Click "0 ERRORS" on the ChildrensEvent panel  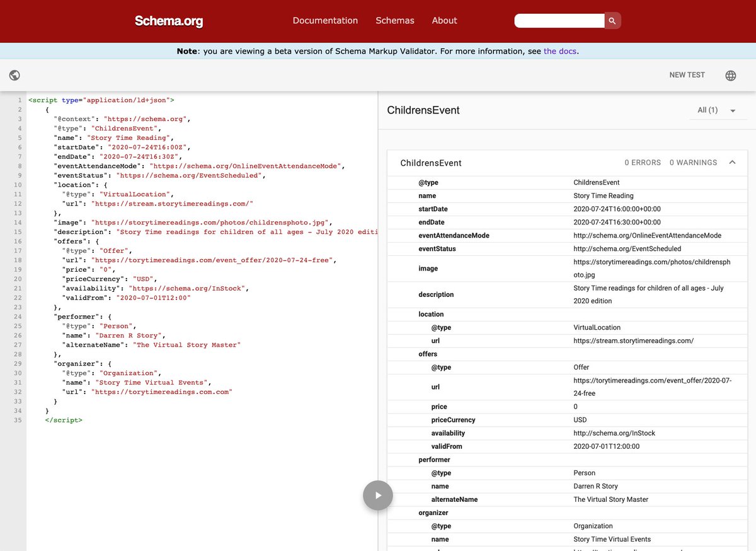(x=643, y=162)
